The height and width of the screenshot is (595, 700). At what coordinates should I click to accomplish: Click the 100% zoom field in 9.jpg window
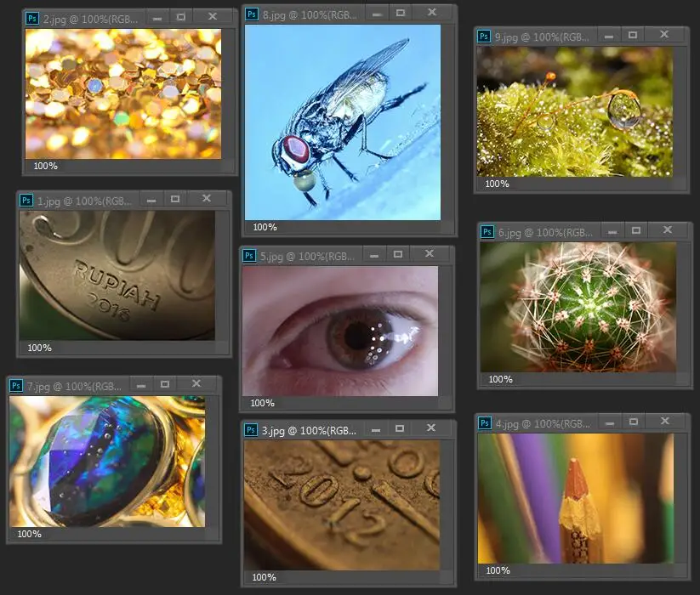point(497,184)
